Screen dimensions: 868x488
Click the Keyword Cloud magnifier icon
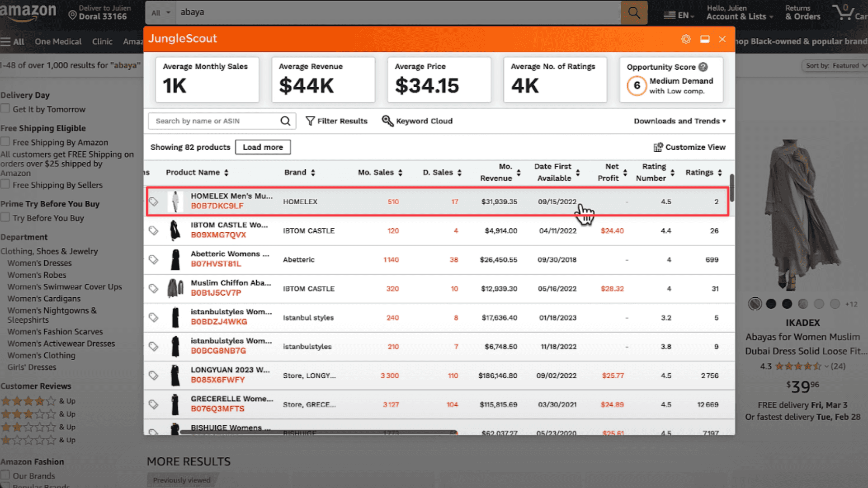pos(387,121)
